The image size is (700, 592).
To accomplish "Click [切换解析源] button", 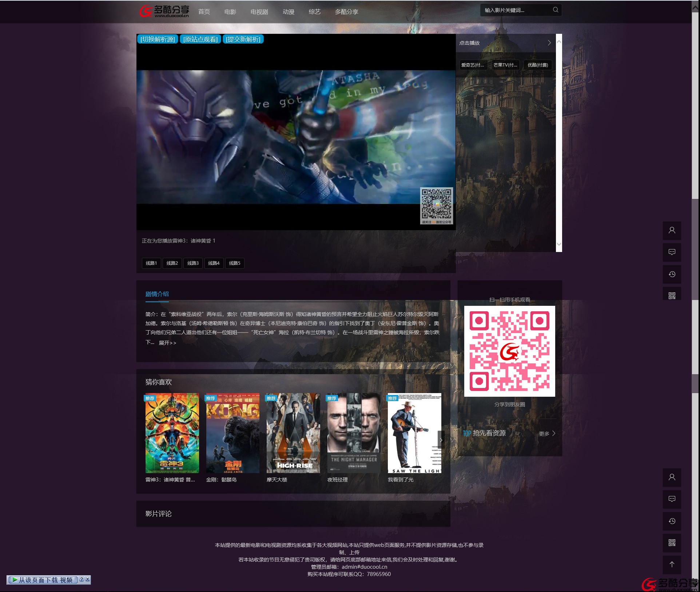I will [x=158, y=39].
